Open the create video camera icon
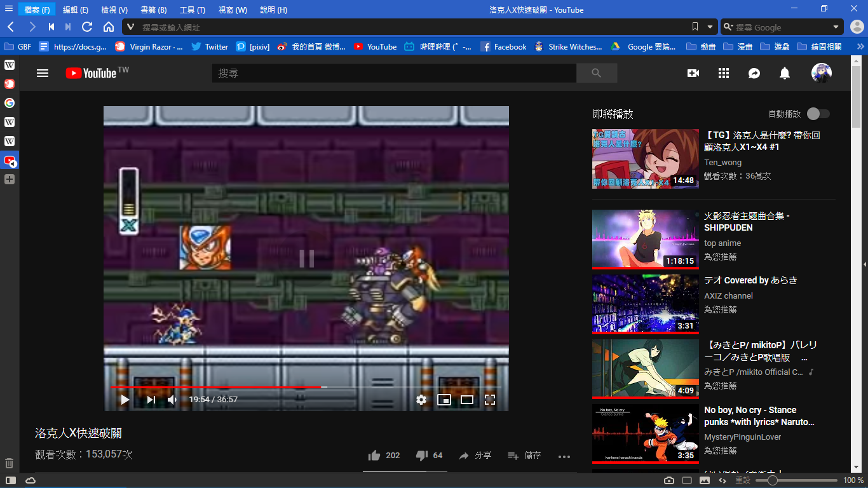 [x=693, y=73]
